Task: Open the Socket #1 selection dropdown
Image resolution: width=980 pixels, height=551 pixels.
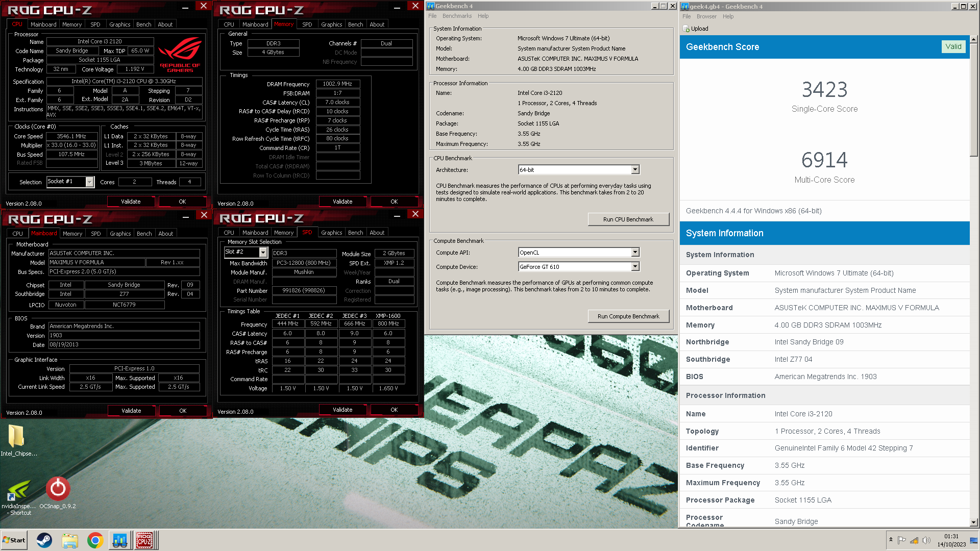Action: (x=90, y=182)
